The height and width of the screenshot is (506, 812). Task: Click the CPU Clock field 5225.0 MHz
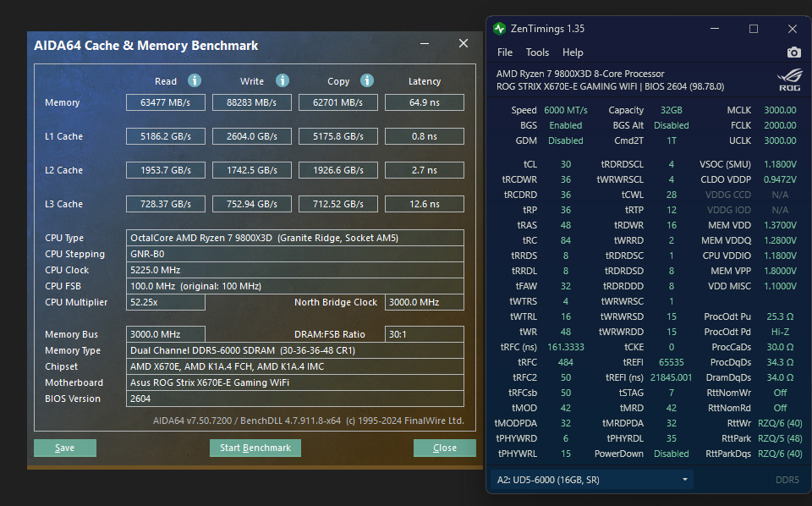coord(294,270)
